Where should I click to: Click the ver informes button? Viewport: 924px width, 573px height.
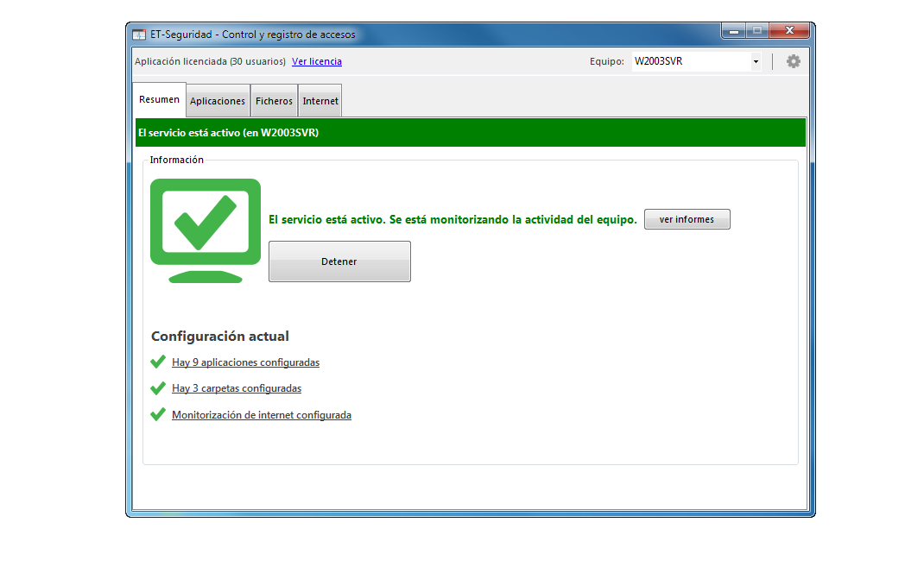[x=687, y=219]
